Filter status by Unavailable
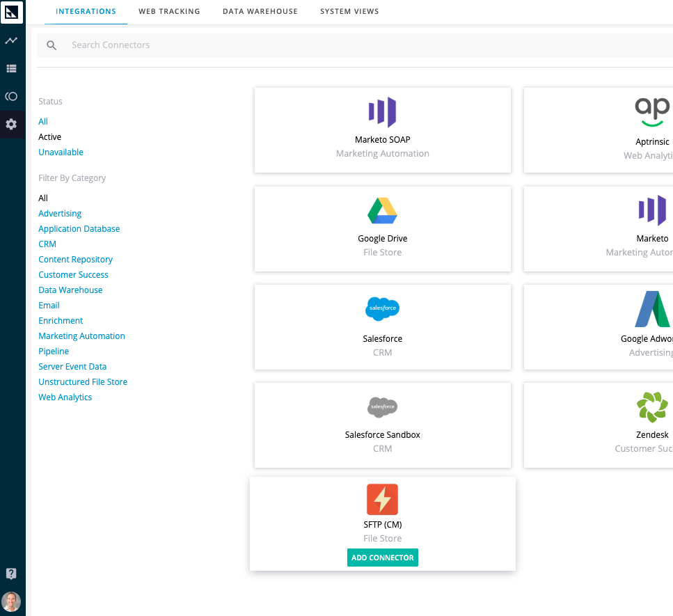 pos(61,152)
